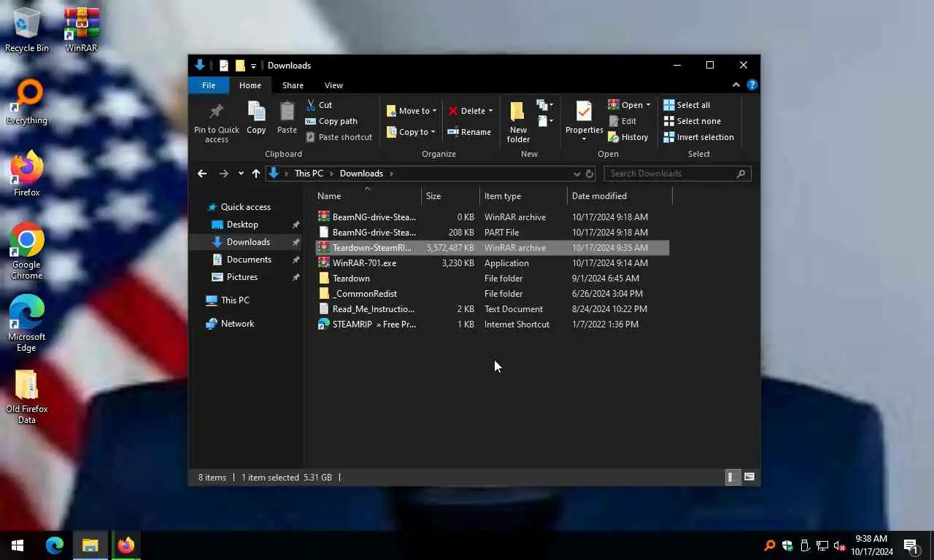Open the File ribbon tab
The width and height of the screenshot is (934, 560).
[x=209, y=85]
